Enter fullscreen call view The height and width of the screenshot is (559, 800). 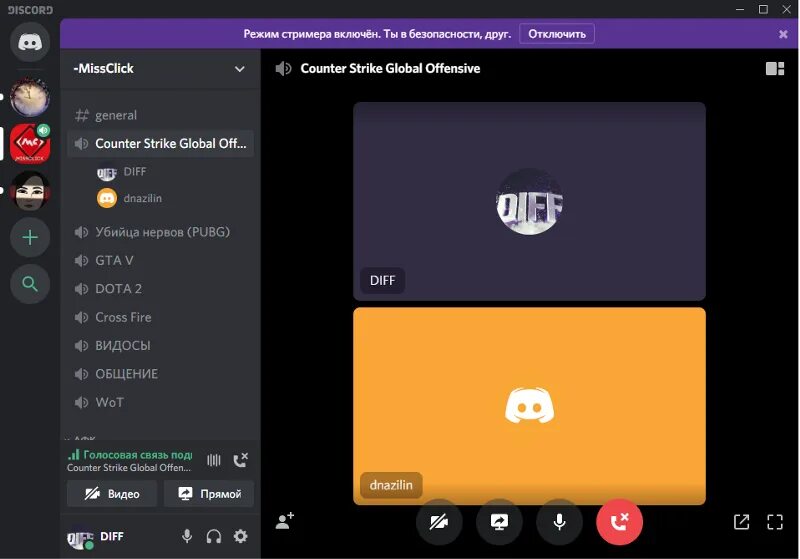(x=775, y=522)
